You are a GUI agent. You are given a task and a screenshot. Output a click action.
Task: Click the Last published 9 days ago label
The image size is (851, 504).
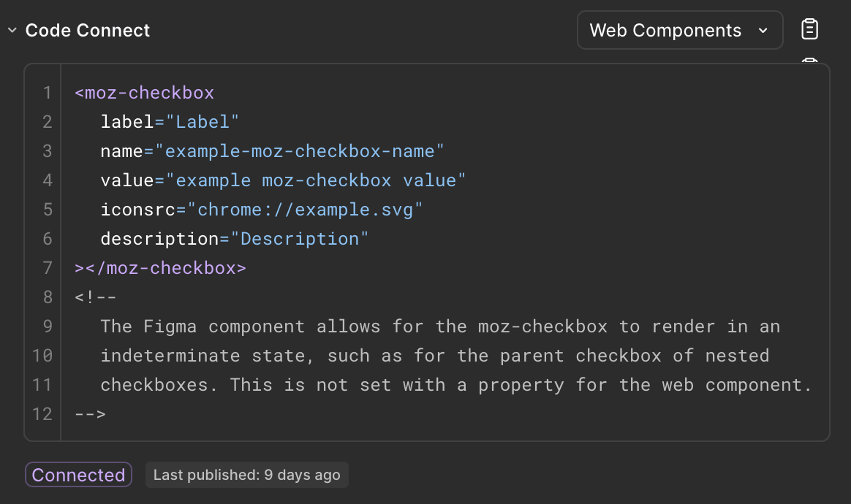(x=246, y=475)
